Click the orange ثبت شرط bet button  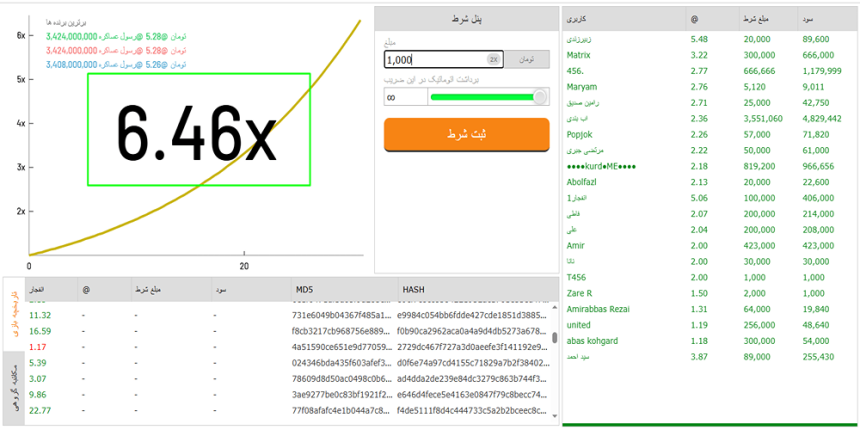(466, 134)
